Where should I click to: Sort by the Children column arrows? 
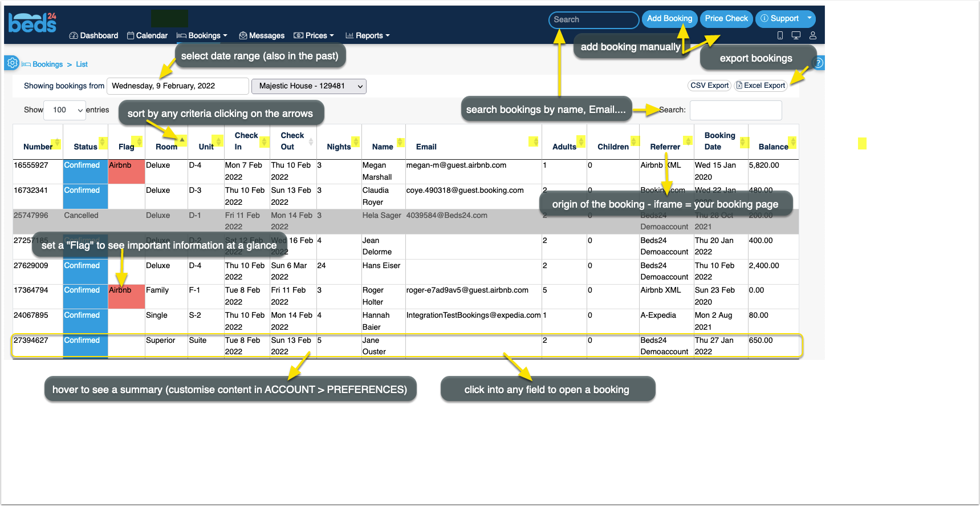(634, 141)
